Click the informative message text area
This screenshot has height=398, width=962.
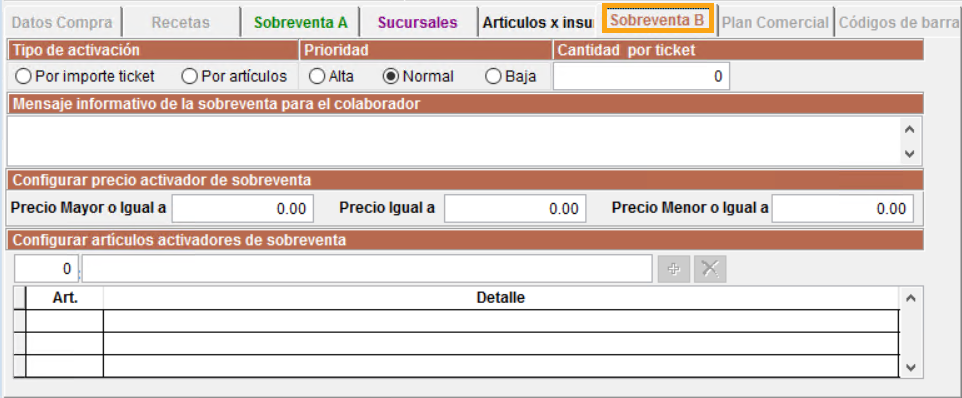(454, 141)
